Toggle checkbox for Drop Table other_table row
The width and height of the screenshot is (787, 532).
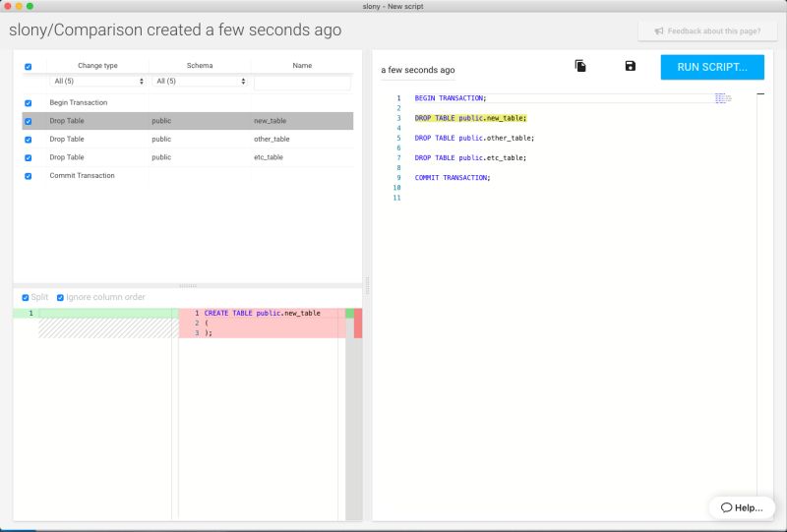pyautogui.click(x=29, y=140)
